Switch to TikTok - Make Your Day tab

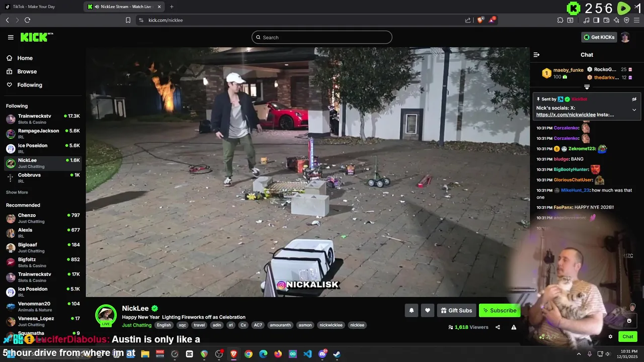pyautogui.click(x=42, y=7)
